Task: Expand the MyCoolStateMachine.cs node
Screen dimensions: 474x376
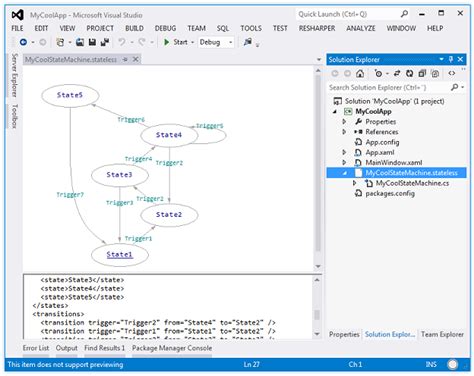Action: [x=355, y=183]
